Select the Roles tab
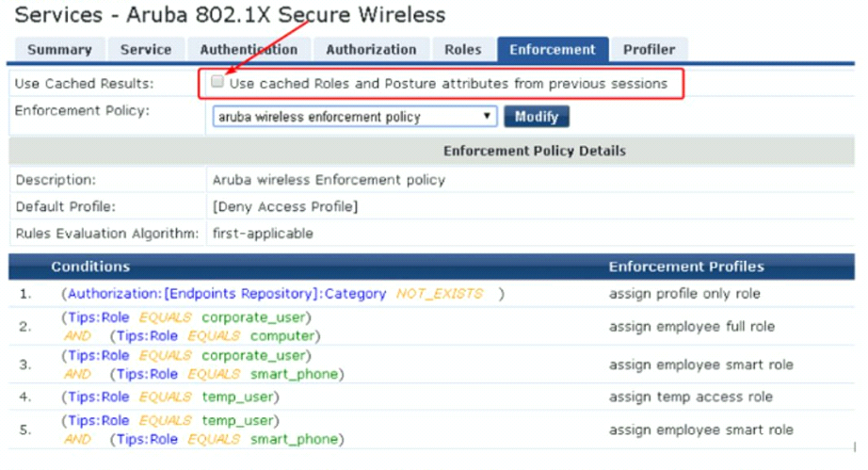868x470 pixels. pos(462,50)
